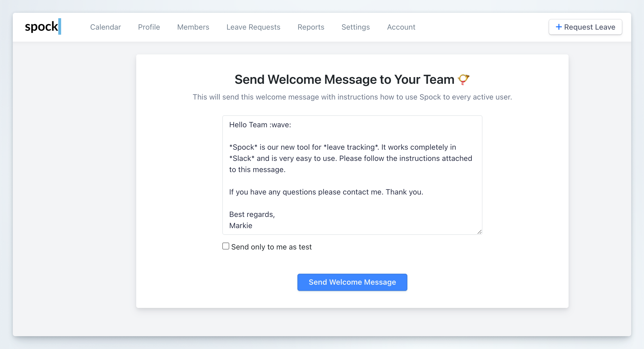Image resolution: width=644 pixels, height=349 pixels.
Task: Click Send Welcome Message button
Action: click(x=352, y=282)
